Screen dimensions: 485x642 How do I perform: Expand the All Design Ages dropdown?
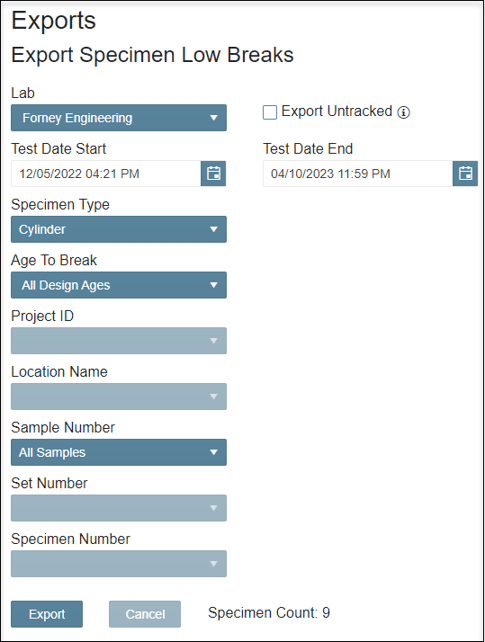click(x=119, y=285)
